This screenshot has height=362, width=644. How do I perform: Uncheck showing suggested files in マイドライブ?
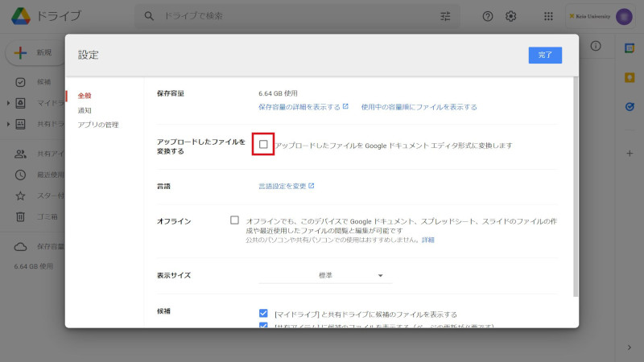[263, 314]
